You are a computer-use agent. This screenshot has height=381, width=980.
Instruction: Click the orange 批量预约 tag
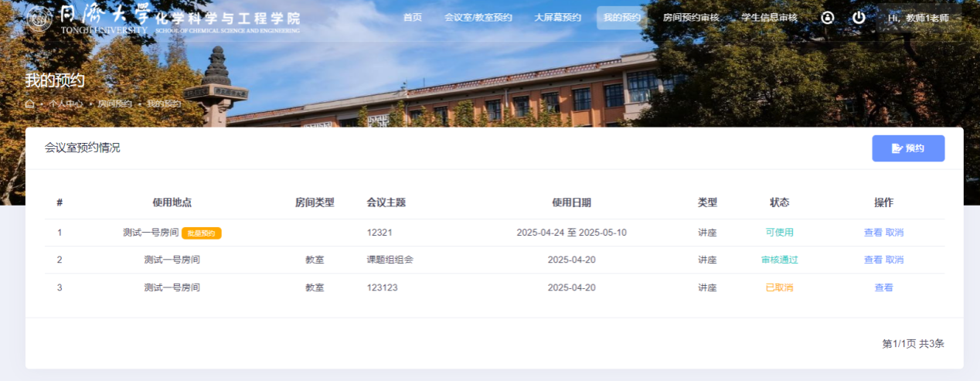tap(202, 233)
